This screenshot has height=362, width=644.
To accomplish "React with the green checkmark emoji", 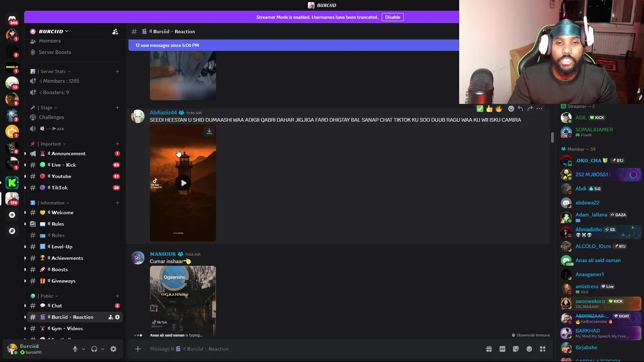I will (x=480, y=109).
